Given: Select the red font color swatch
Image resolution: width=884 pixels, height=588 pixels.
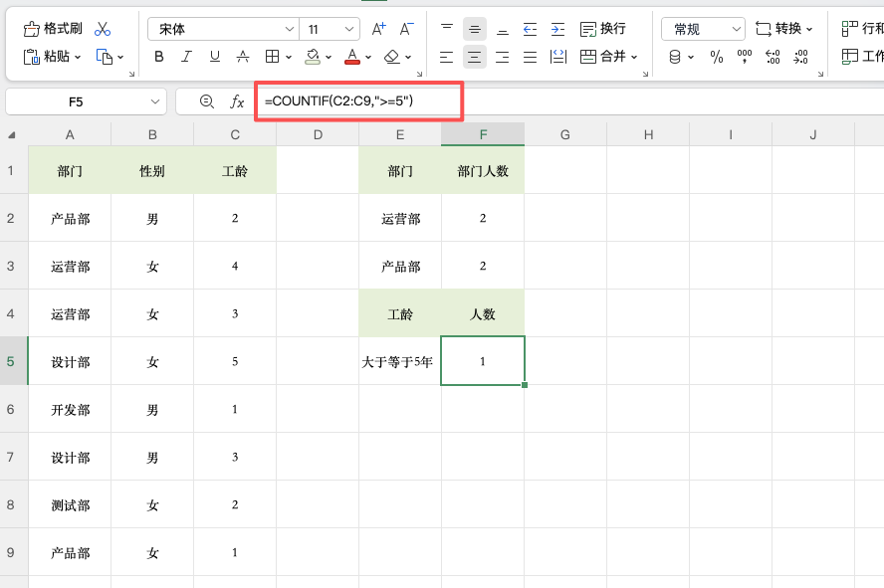Looking at the screenshot, I should tap(351, 63).
